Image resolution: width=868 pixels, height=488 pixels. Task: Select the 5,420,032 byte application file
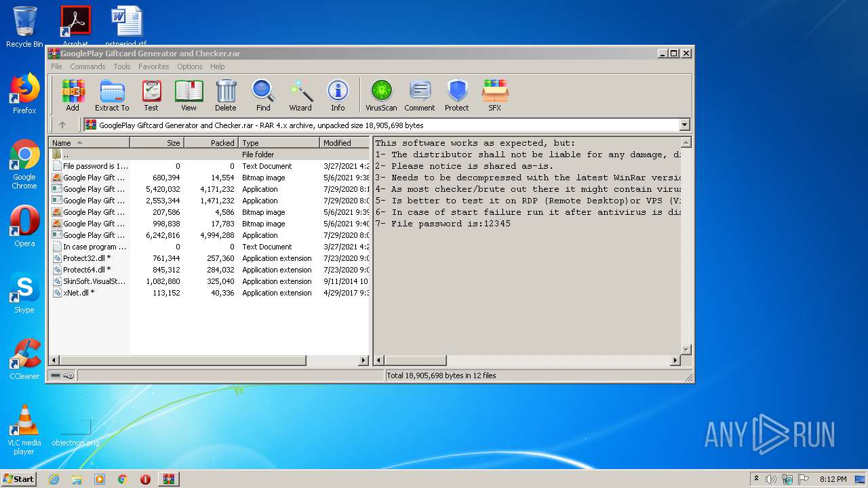[209, 189]
